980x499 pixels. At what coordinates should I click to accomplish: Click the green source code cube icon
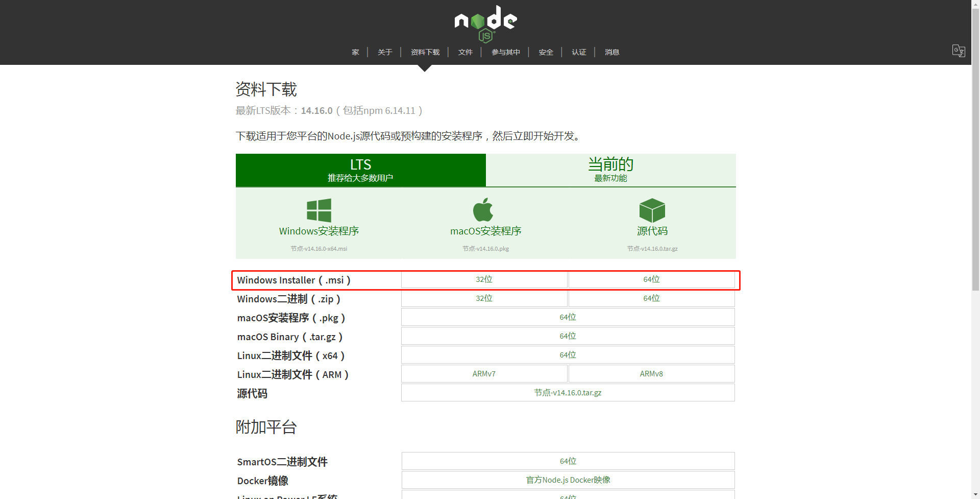[x=652, y=210]
